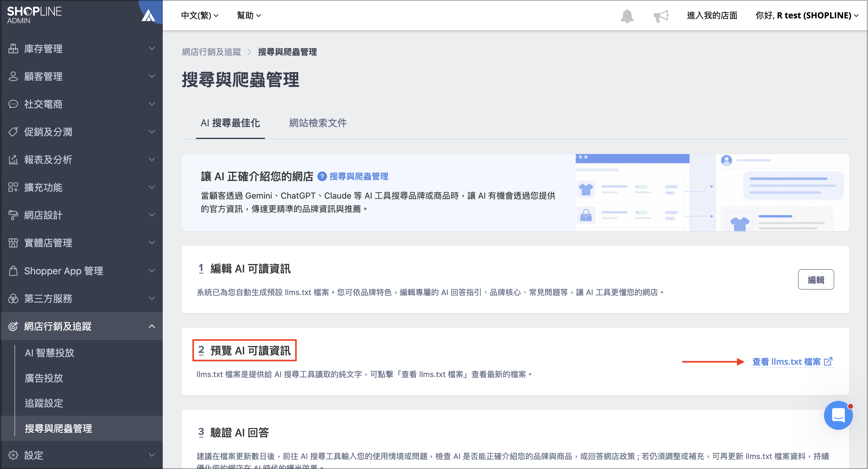Click the 進入我的店面 link
The width and height of the screenshot is (868, 469).
pyautogui.click(x=712, y=15)
